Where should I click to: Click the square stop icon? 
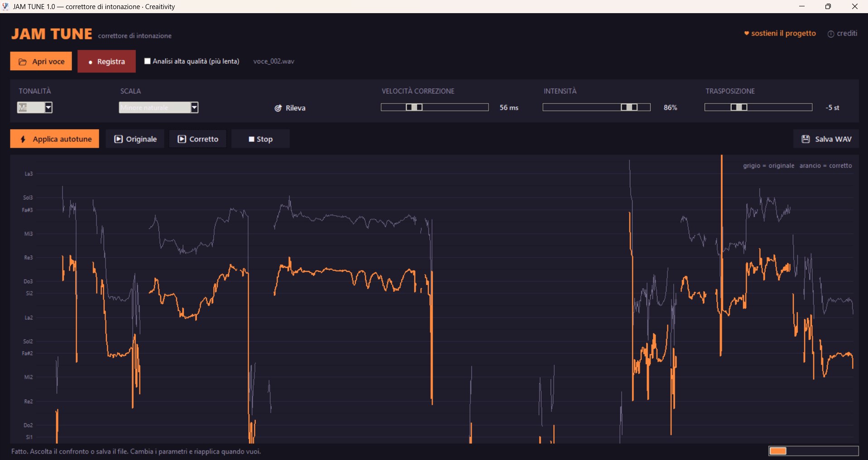point(251,139)
